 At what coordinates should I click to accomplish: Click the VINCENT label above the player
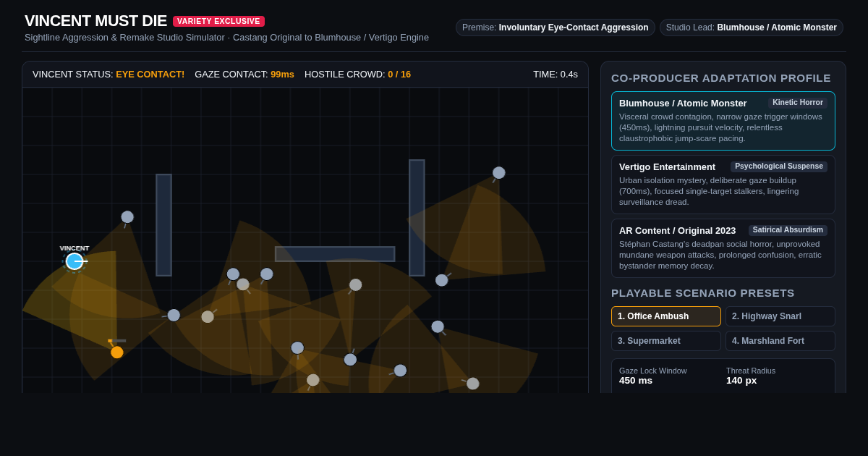(75, 248)
